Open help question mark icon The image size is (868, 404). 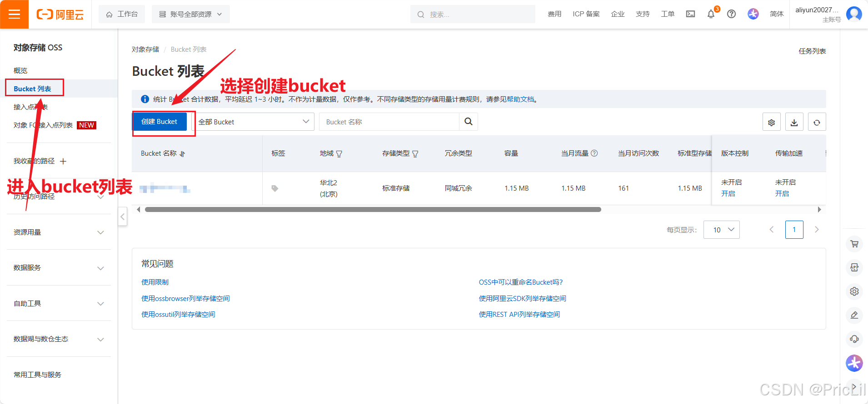[731, 14]
